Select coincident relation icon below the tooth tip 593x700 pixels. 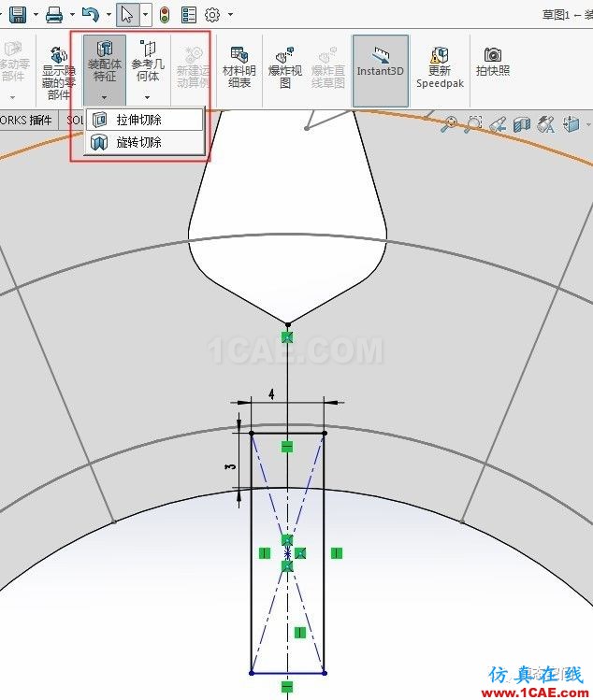(x=287, y=337)
